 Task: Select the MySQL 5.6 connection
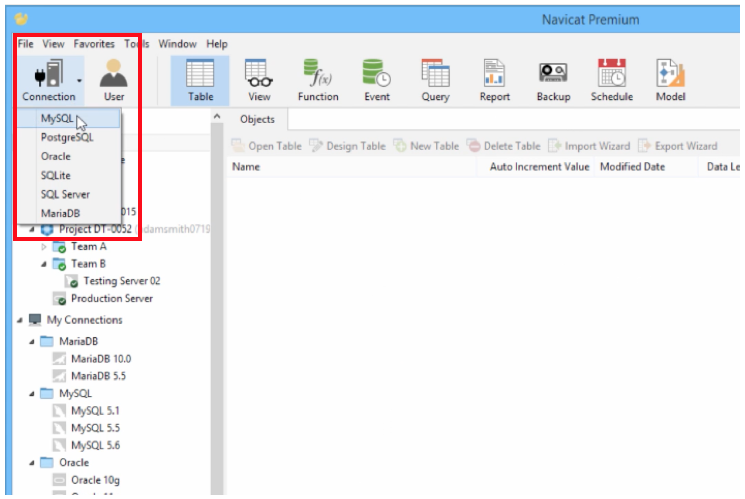coord(86,445)
